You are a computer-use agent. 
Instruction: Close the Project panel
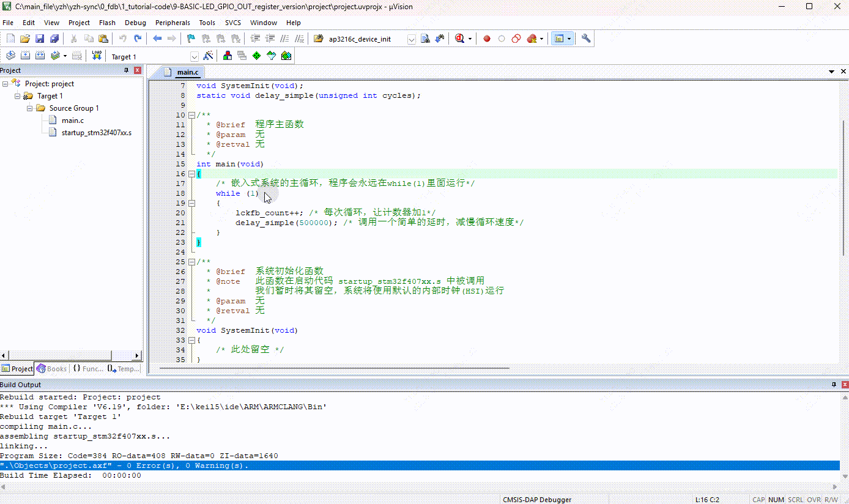click(x=138, y=70)
